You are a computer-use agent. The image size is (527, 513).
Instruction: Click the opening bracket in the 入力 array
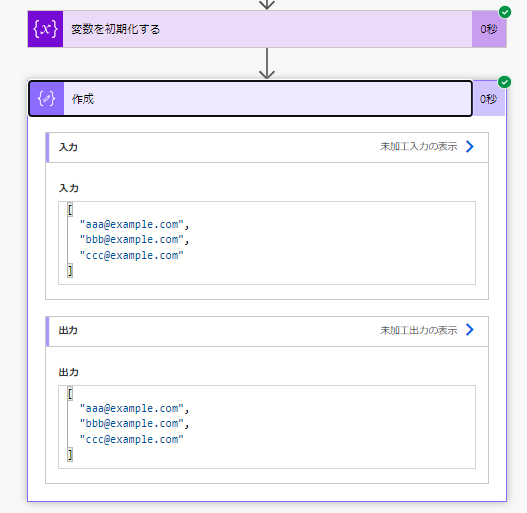click(x=70, y=210)
